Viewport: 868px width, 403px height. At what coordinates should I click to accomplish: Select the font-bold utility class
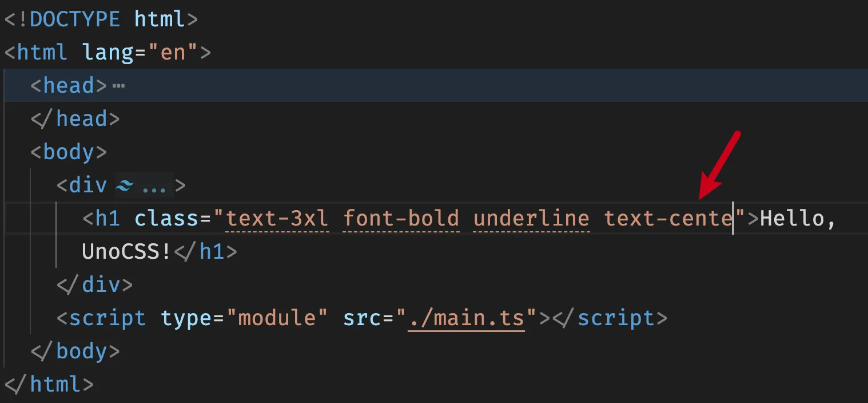coord(401,219)
